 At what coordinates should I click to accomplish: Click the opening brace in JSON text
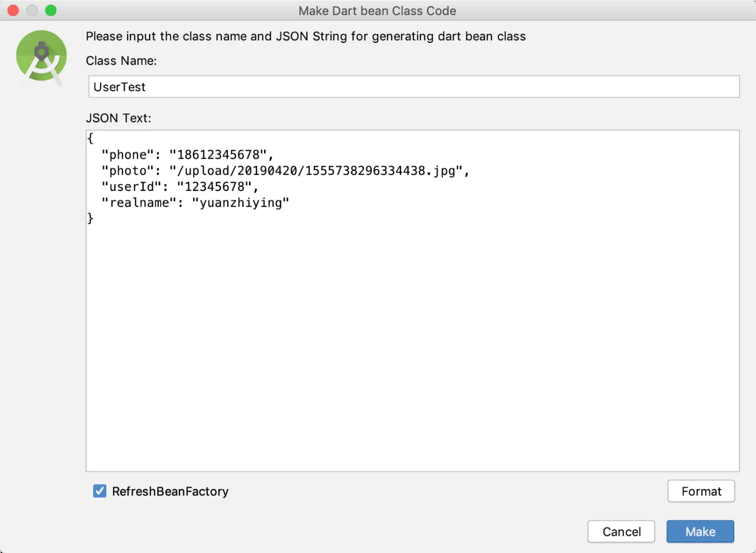(x=90, y=137)
